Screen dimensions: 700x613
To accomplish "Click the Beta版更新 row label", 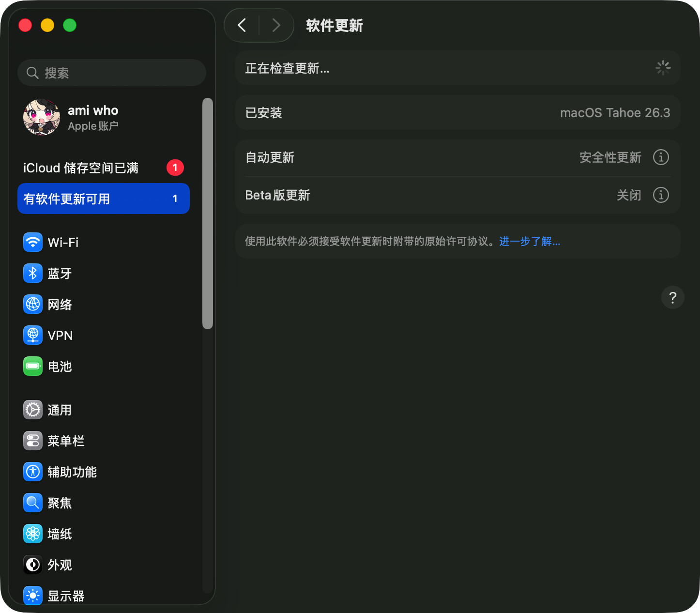I will pos(277,195).
